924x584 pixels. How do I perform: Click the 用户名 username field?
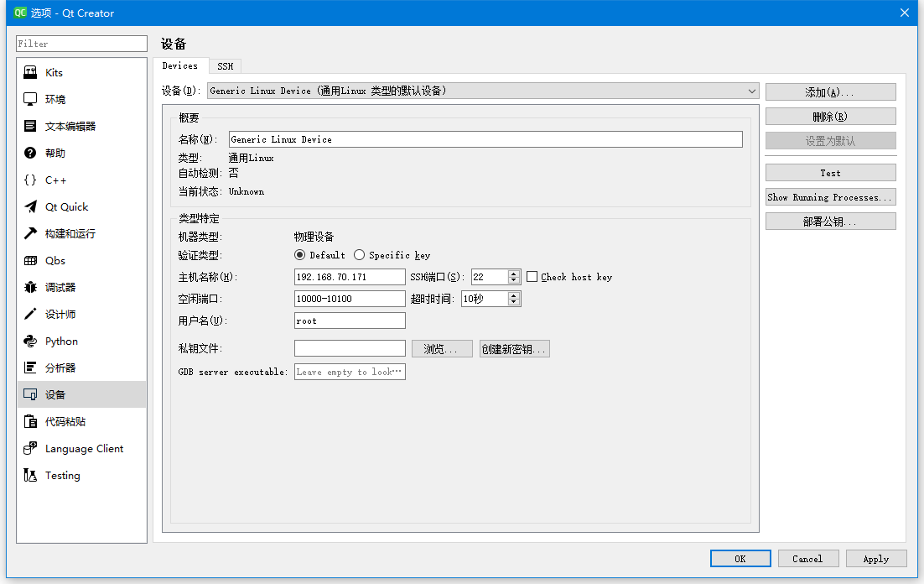(x=350, y=321)
